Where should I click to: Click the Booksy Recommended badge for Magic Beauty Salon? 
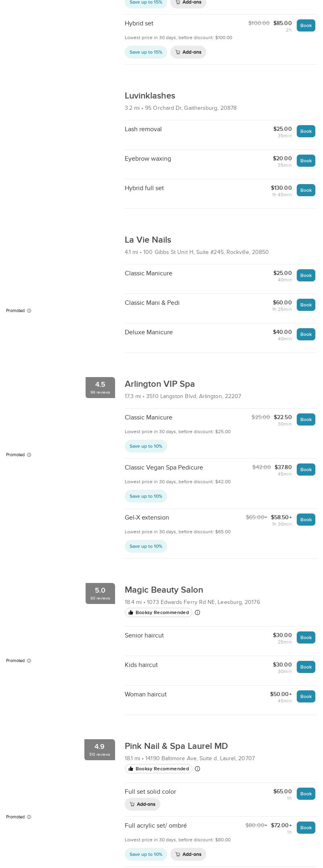(159, 612)
